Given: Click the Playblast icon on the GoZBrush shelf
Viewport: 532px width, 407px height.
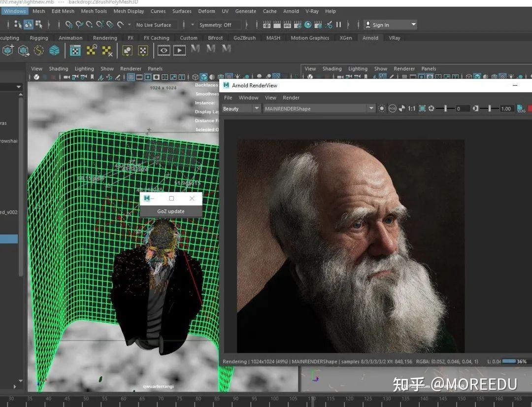Looking at the screenshot, I should pos(179,49).
